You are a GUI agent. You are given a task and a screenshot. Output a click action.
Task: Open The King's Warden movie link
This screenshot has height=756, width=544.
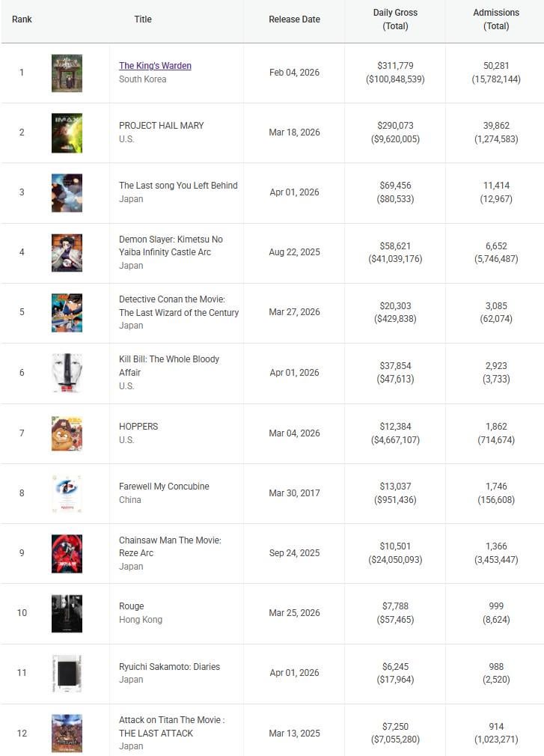[155, 66]
